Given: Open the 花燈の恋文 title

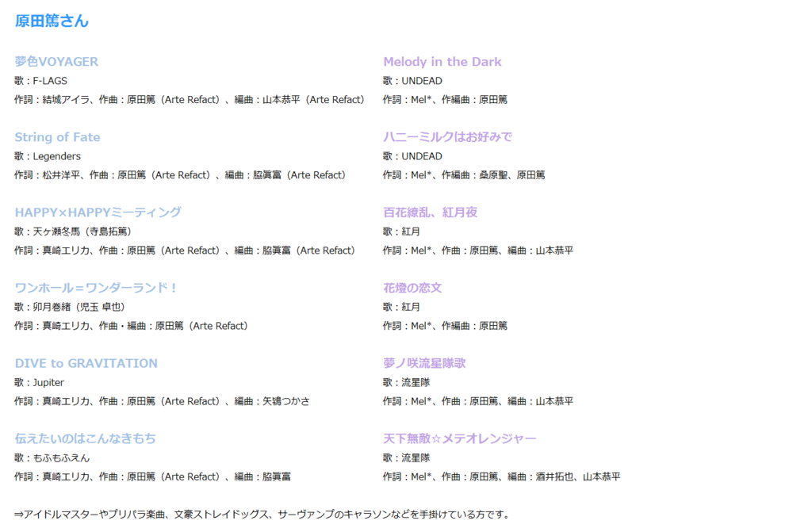Looking at the screenshot, I should coord(412,288).
